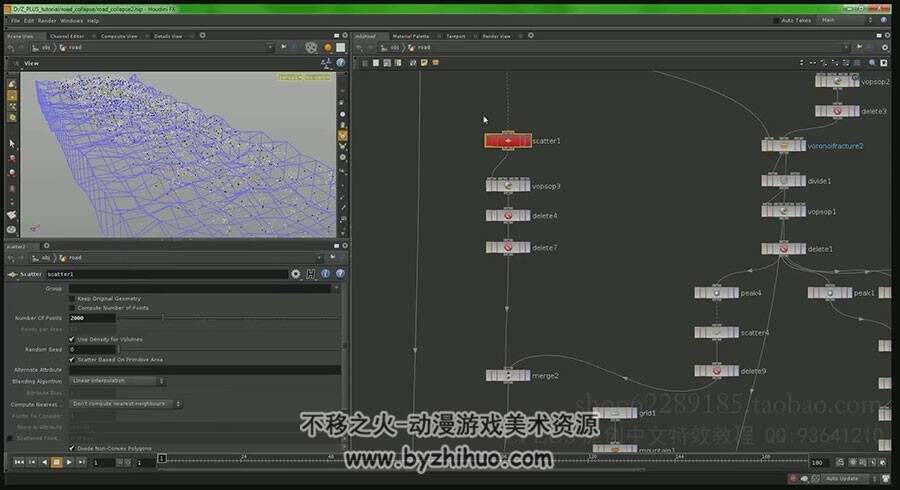Switch to the Channel Editor tab
The image size is (900, 490).
67,36
